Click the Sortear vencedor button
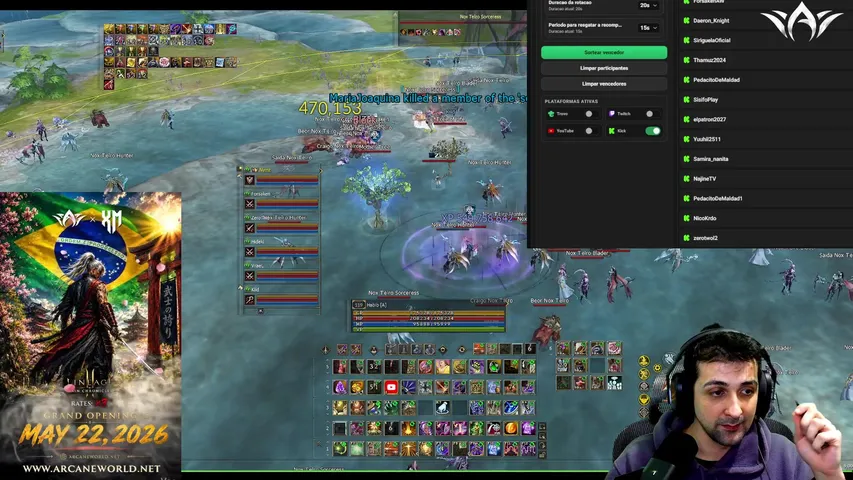This screenshot has height=480, width=853. tap(604, 52)
